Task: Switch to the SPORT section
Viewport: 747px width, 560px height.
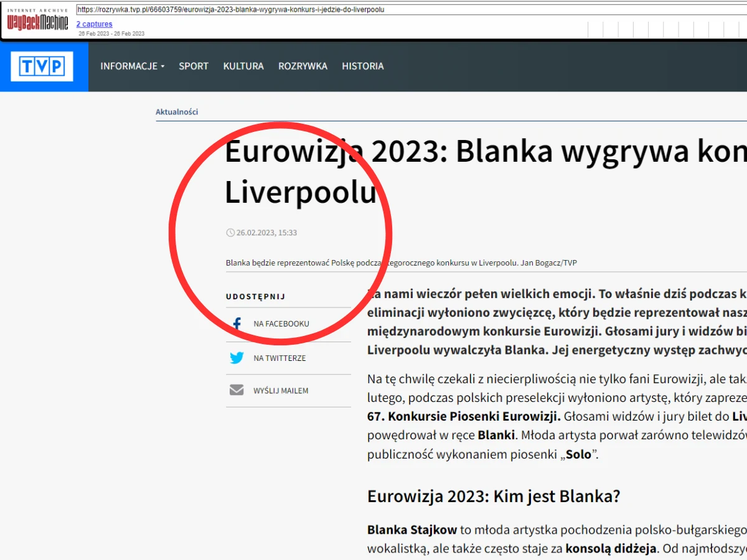Action: (193, 66)
